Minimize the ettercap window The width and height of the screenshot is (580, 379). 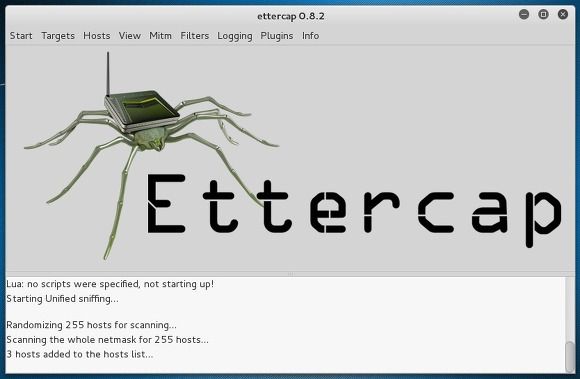click(524, 14)
